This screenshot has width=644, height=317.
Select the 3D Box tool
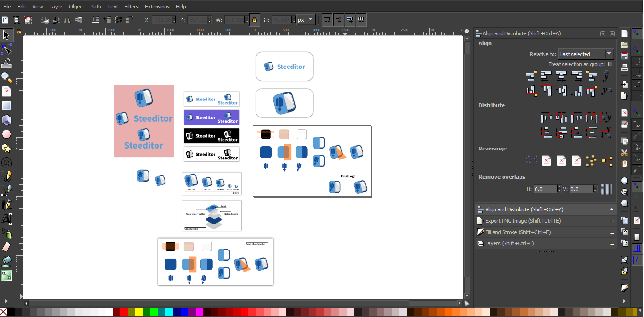(x=7, y=120)
